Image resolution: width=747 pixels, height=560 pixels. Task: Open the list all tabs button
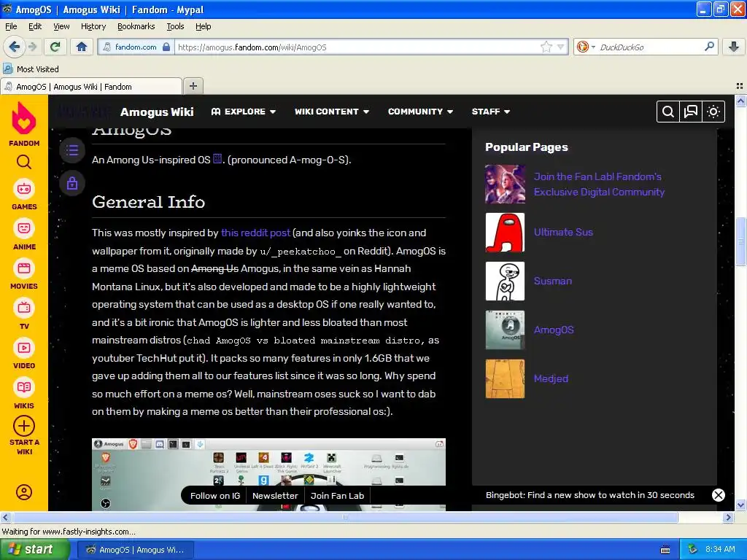click(740, 86)
